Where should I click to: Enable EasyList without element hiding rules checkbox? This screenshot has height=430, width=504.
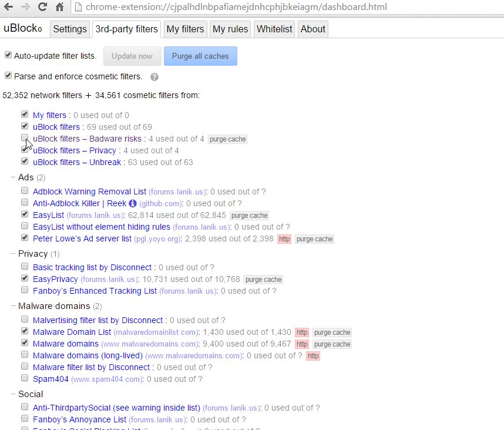point(25,226)
